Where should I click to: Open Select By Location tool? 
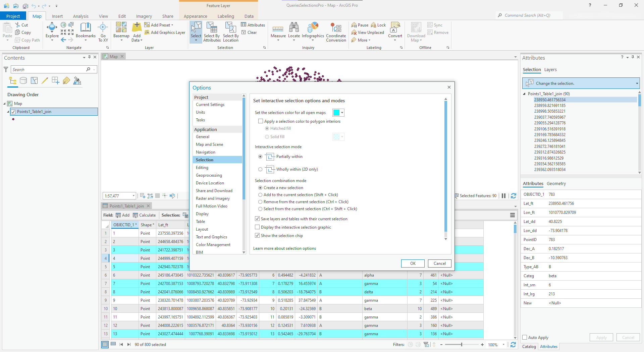tap(231, 32)
